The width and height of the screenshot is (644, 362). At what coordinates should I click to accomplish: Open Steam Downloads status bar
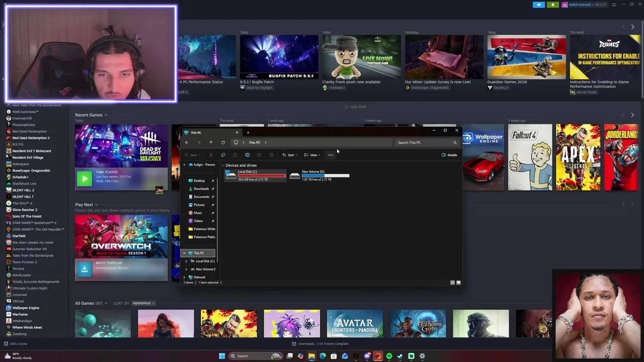coord(320,344)
